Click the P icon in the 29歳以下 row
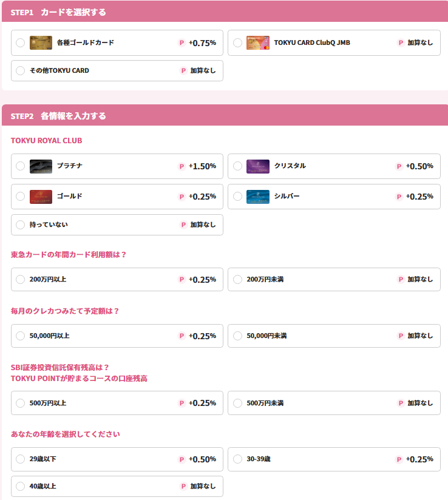Image resolution: width=448 pixels, height=500 pixels. [182, 459]
